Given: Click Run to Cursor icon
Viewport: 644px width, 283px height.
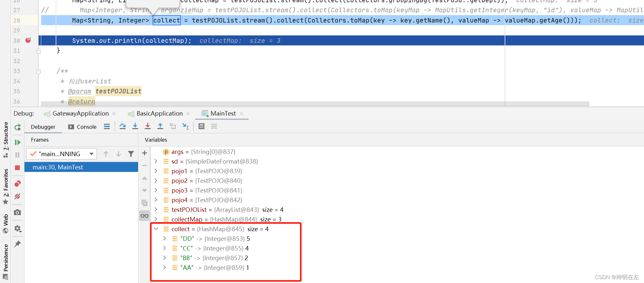Looking at the screenshot, I should point(186,126).
